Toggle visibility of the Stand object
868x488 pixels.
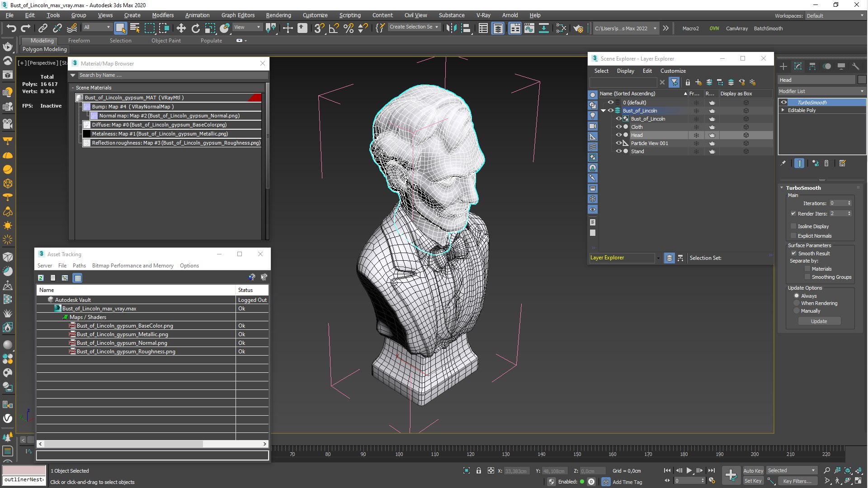(x=619, y=151)
